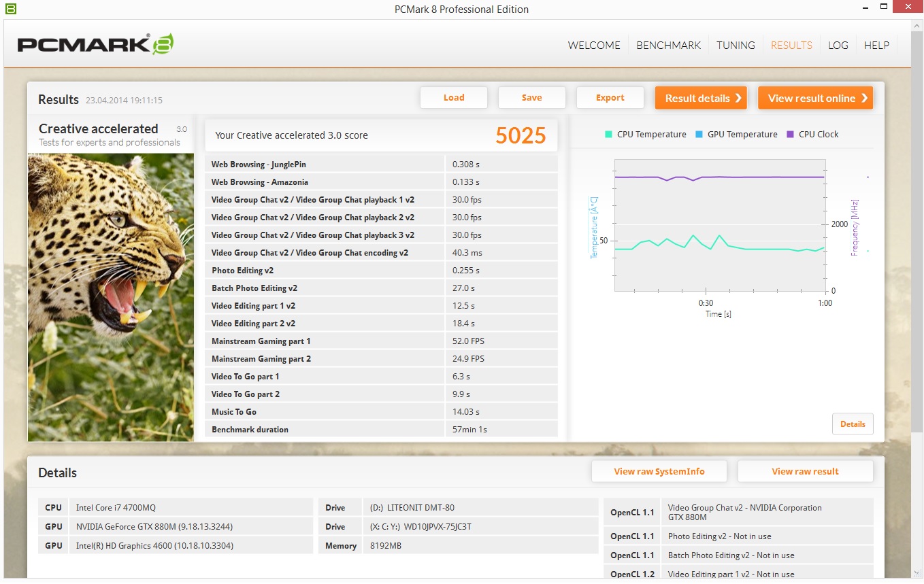Select the Batch Photo Editing v2 row
Viewport: 924px width, 584px height.
tap(381, 288)
